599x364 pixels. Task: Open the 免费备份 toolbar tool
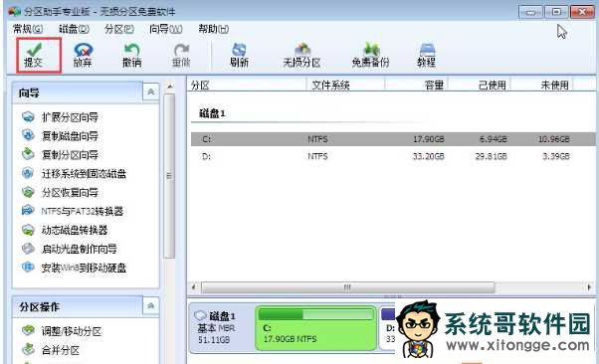(370, 56)
